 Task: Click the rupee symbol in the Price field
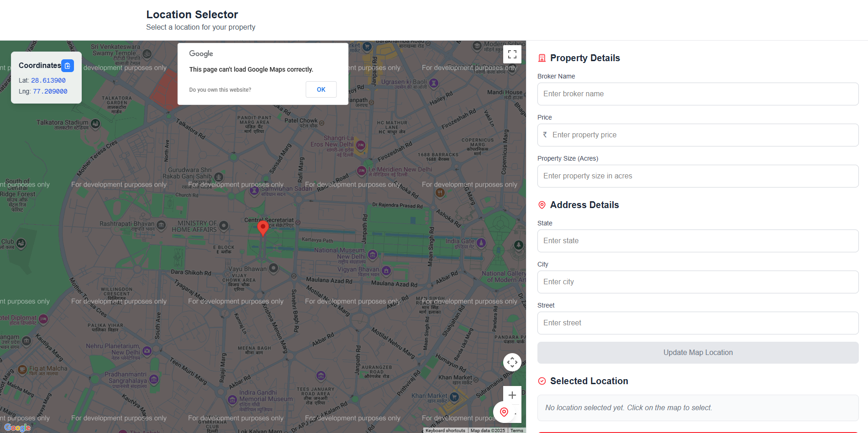[x=545, y=135]
